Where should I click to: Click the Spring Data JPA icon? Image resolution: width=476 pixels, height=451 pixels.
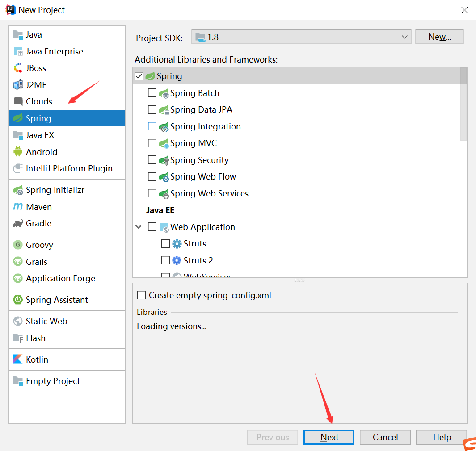[164, 110]
